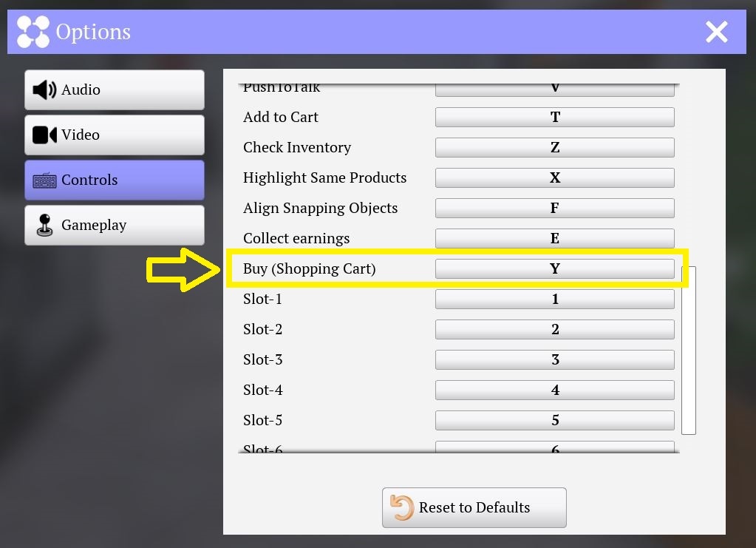756x548 pixels.
Task: Open the Video settings tab
Action: pyautogui.click(x=115, y=135)
